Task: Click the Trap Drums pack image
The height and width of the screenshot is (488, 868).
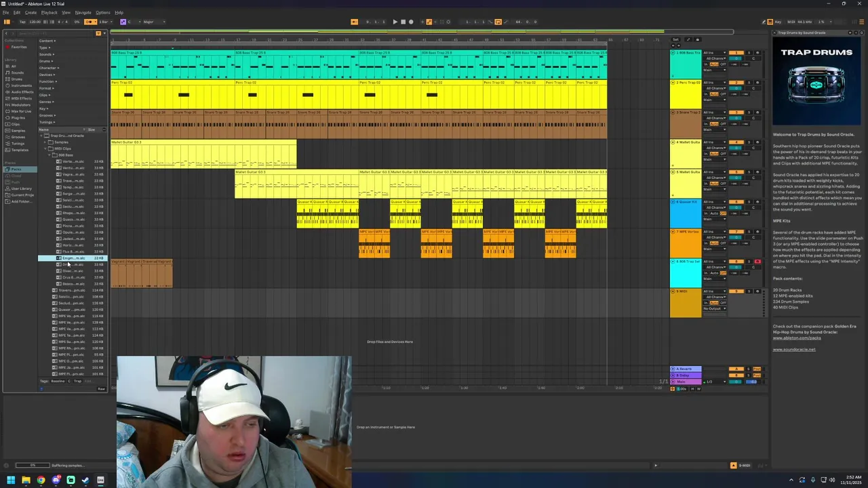Action: tap(816, 81)
